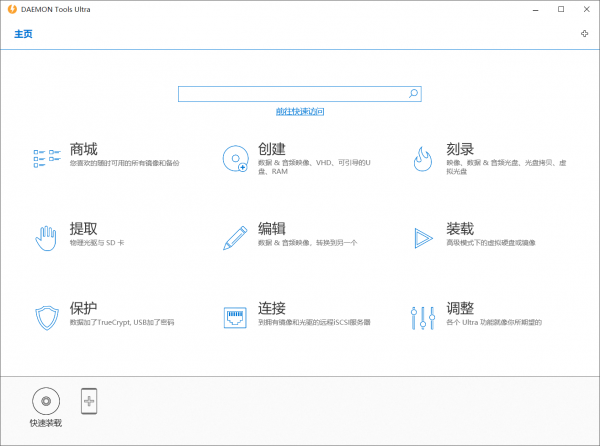600x446 pixels.
Task: Click the description text under 编辑
Action: click(x=307, y=243)
